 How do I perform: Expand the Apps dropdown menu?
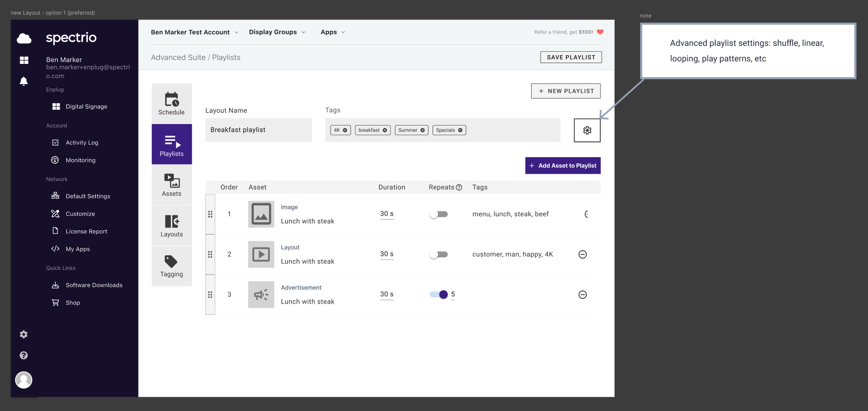click(x=332, y=32)
